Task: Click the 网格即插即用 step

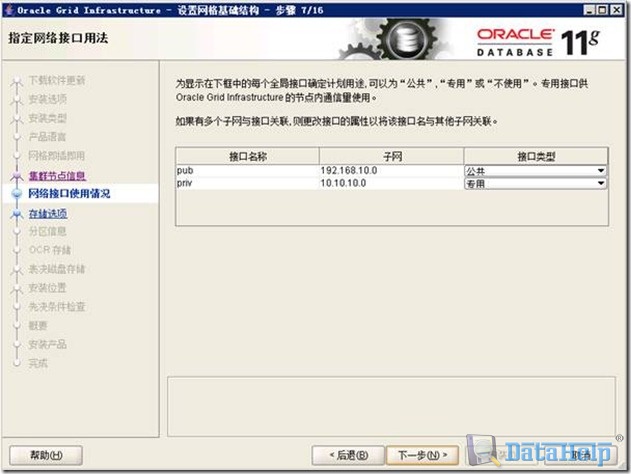Action: point(57,156)
